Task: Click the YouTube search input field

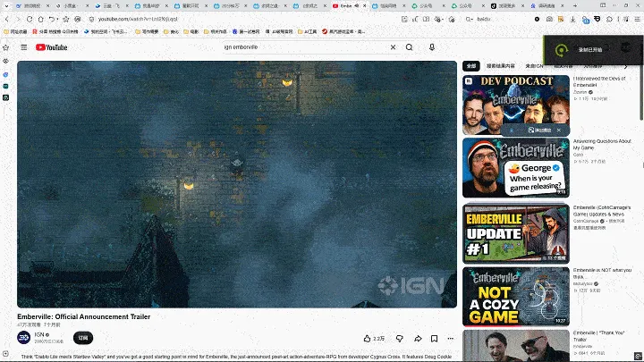Action: (x=304, y=47)
